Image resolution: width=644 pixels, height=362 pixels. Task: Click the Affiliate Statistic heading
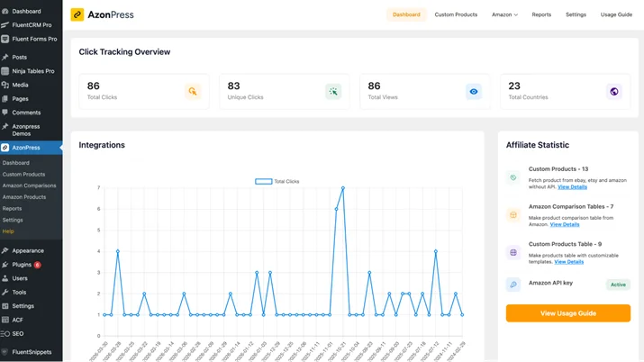point(538,145)
